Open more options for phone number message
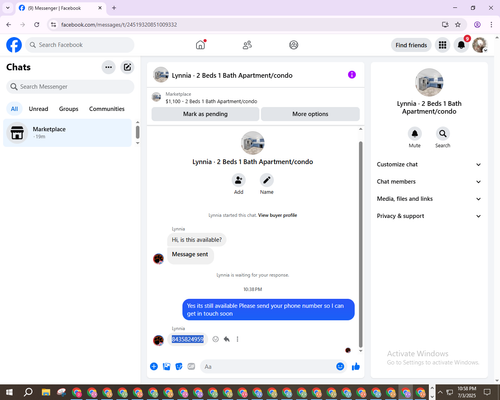This screenshot has height=400, width=500. pos(237,339)
